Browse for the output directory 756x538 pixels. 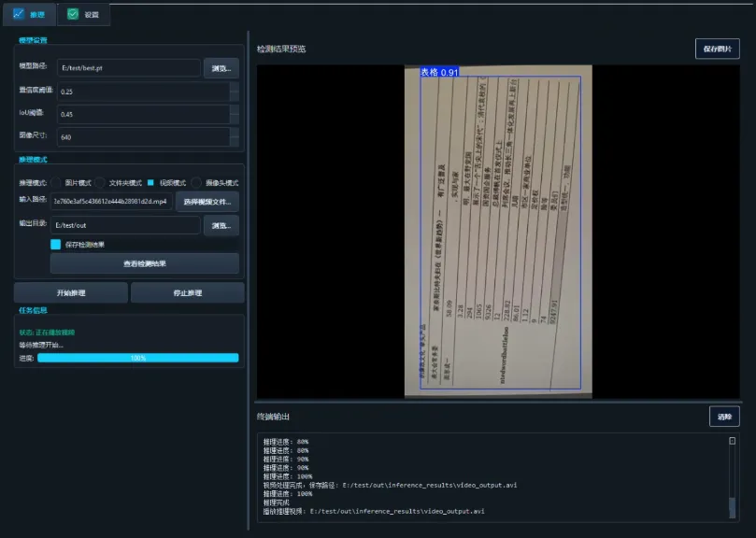(x=221, y=225)
